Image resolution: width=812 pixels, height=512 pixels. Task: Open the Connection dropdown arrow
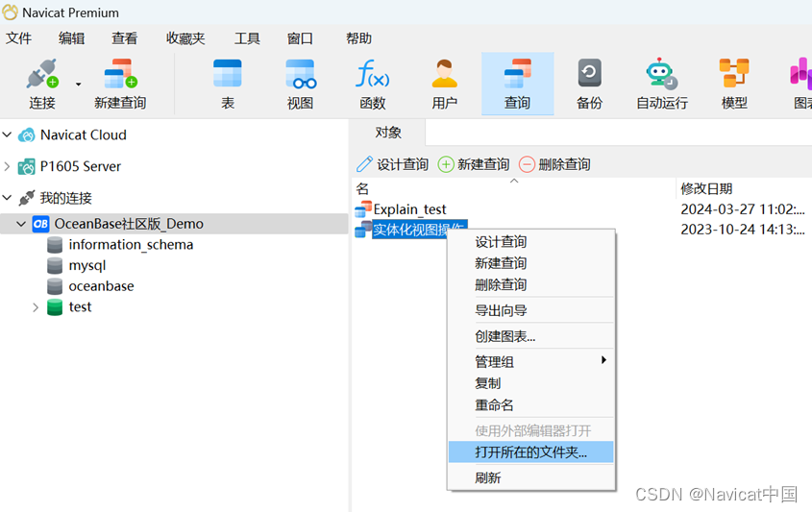(78, 84)
